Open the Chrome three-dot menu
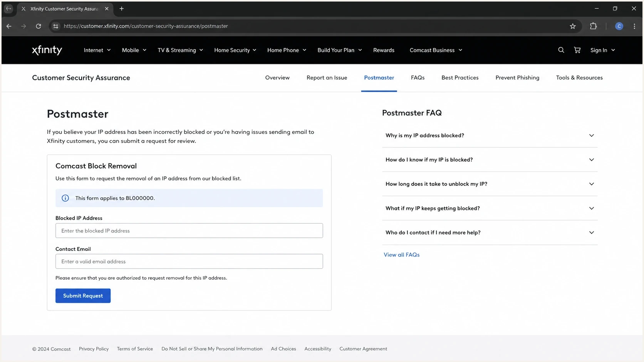Screen dimensions: 644x362 [634, 26]
